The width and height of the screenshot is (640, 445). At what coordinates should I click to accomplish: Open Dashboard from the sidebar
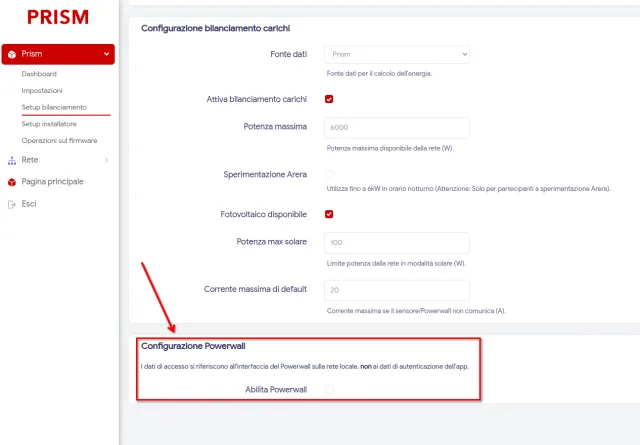(39, 74)
